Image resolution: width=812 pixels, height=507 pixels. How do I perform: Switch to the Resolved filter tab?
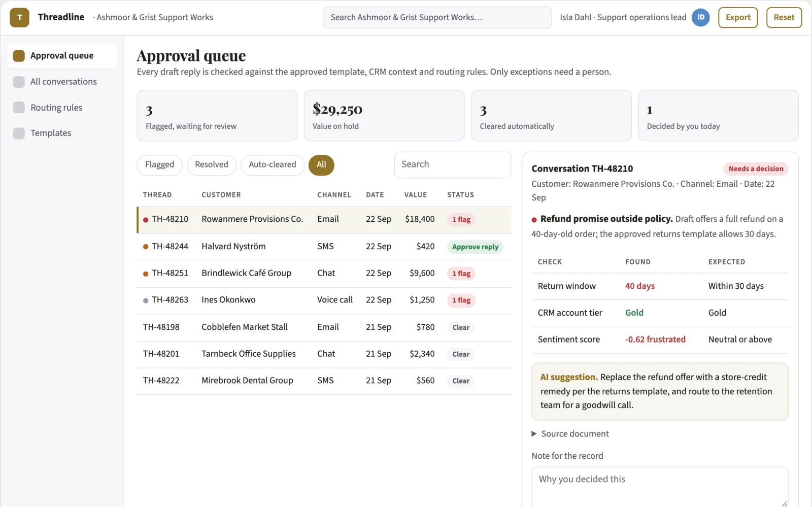[x=212, y=165]
